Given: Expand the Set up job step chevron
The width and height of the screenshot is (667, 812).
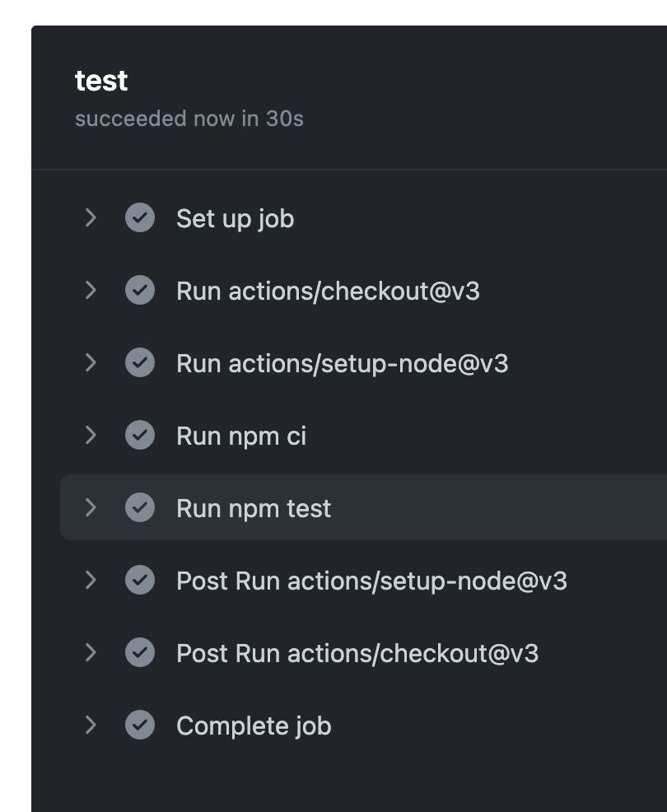Looking at the screenshot, I should 91,218.
